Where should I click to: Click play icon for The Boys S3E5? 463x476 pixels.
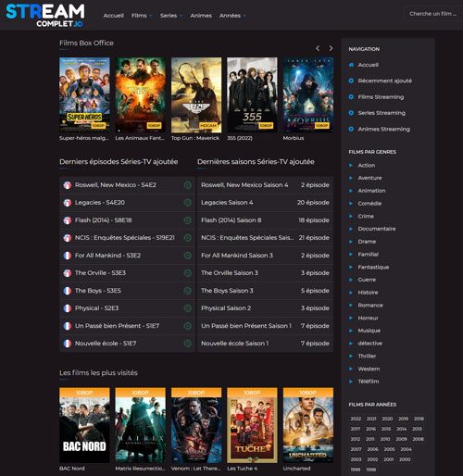(187, 291)
